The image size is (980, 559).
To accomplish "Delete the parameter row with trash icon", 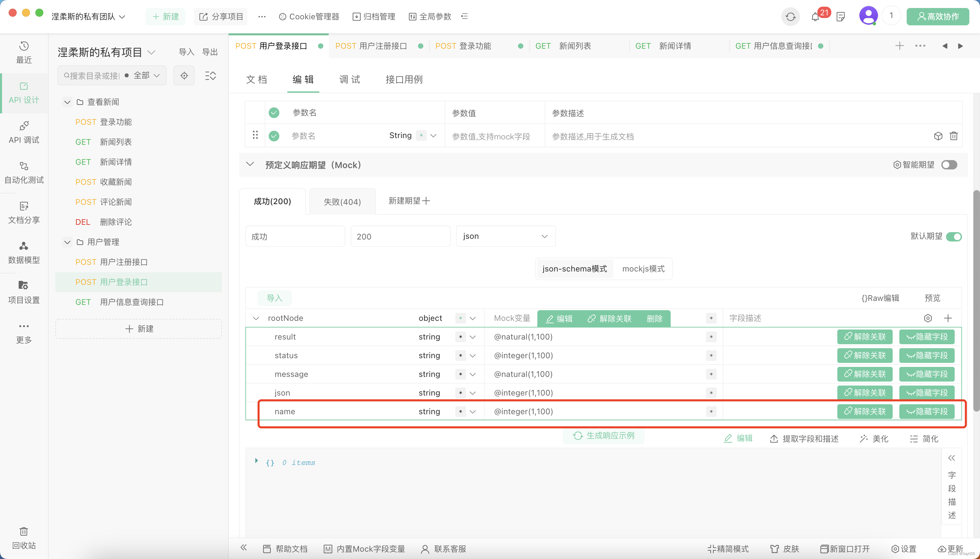I will 954,136.
